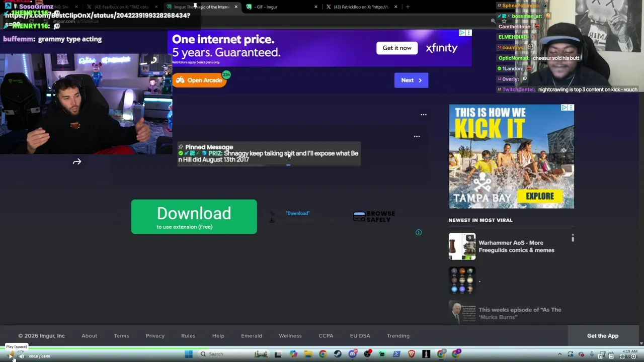Image resolution: width=644 pixels, height=362 pixels.
Task: Open Copilot from the taskbar
Action: [x=293, y=354]
